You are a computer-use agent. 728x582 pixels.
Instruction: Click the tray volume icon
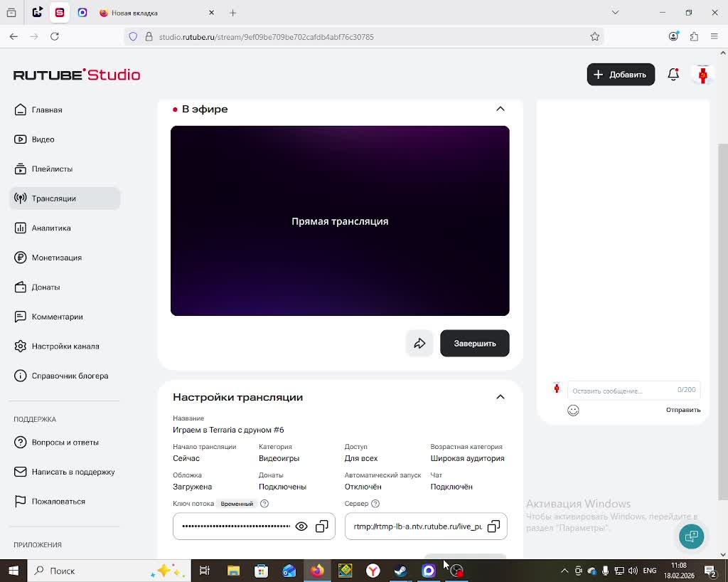tap(633, 571)
